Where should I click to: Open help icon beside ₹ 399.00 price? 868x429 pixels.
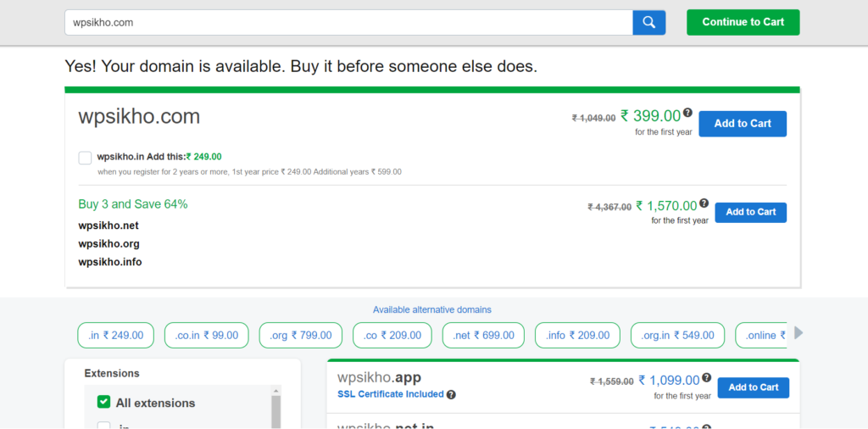click(x=687, y=113)
